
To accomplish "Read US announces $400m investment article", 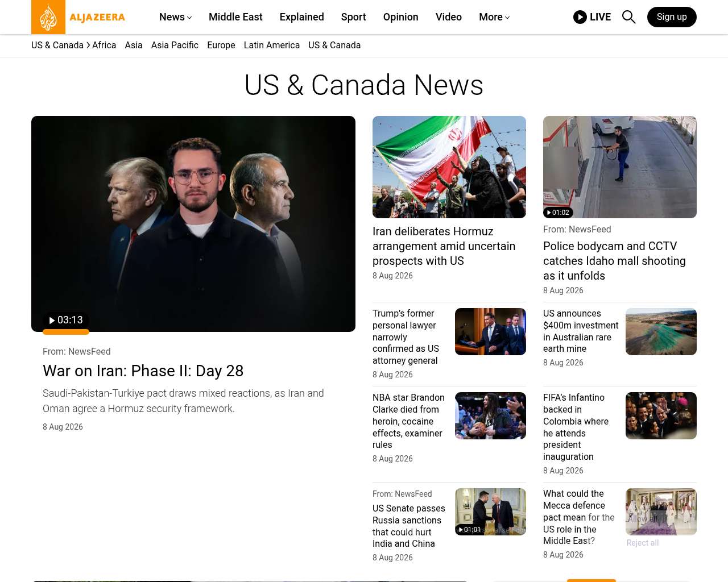I will pos(581,331).
